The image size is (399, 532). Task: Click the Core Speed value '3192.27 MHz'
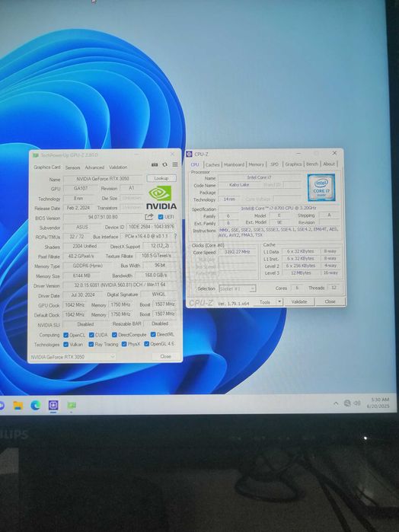237,252
